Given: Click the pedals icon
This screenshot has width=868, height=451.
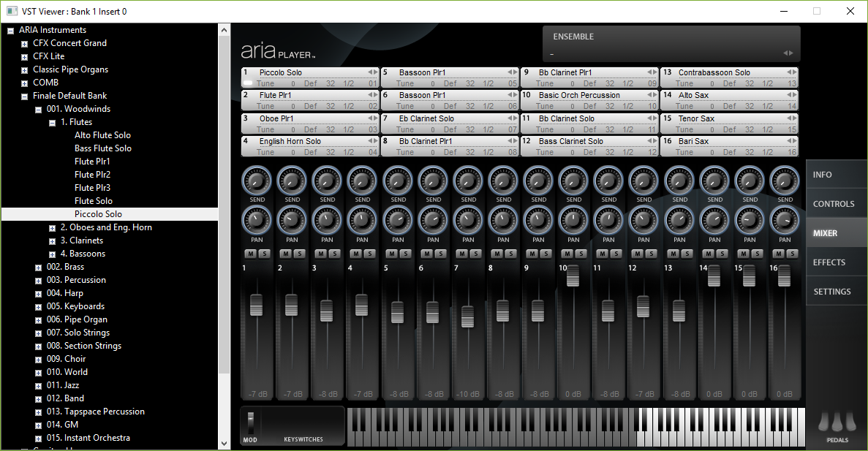Looking at the screenshot, I should pyautogui.click(x=837, y=422).
